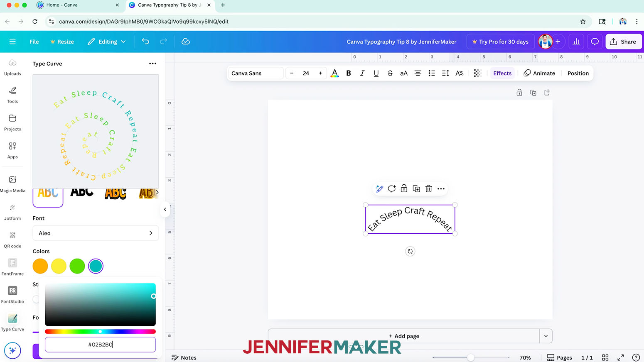Click the Add page button
This screenshot has height=362, width=644.
tap(404, 336)
